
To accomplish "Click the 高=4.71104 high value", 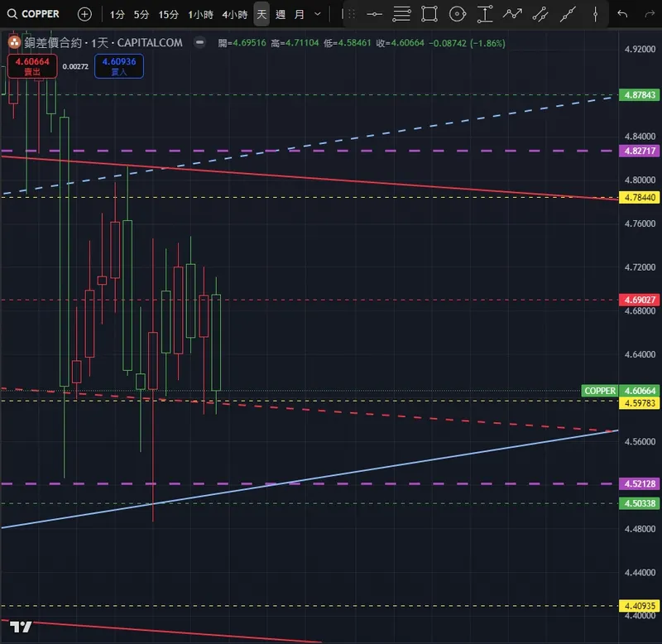I will (x=295, y=43).
